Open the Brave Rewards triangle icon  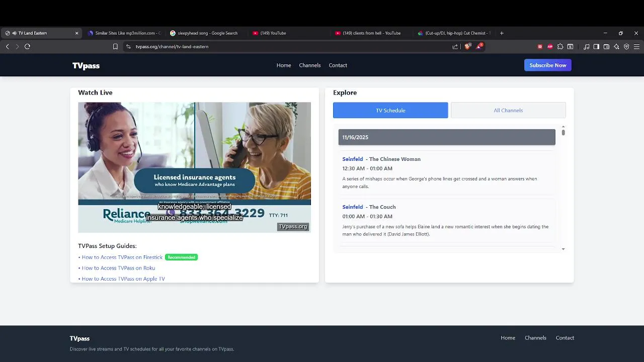pos(479,46)
